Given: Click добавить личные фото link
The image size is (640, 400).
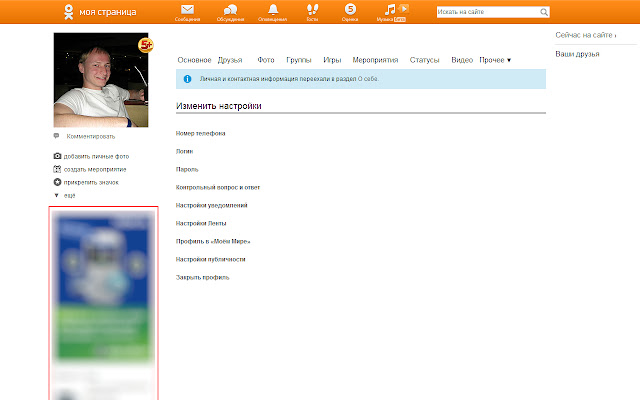Looking at the screenshot, I should (x=96, y=156).
